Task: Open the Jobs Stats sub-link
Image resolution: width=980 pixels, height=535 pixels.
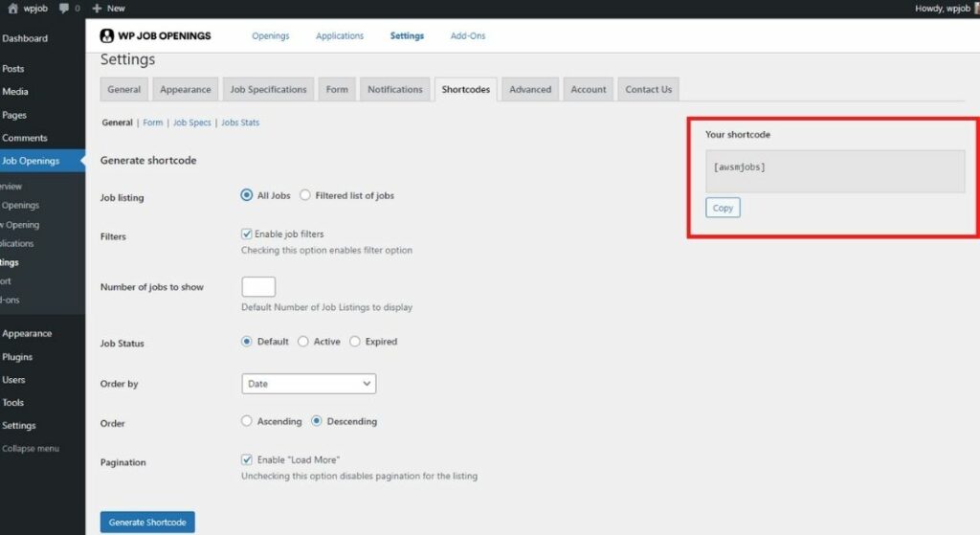Action: (240, 123)
